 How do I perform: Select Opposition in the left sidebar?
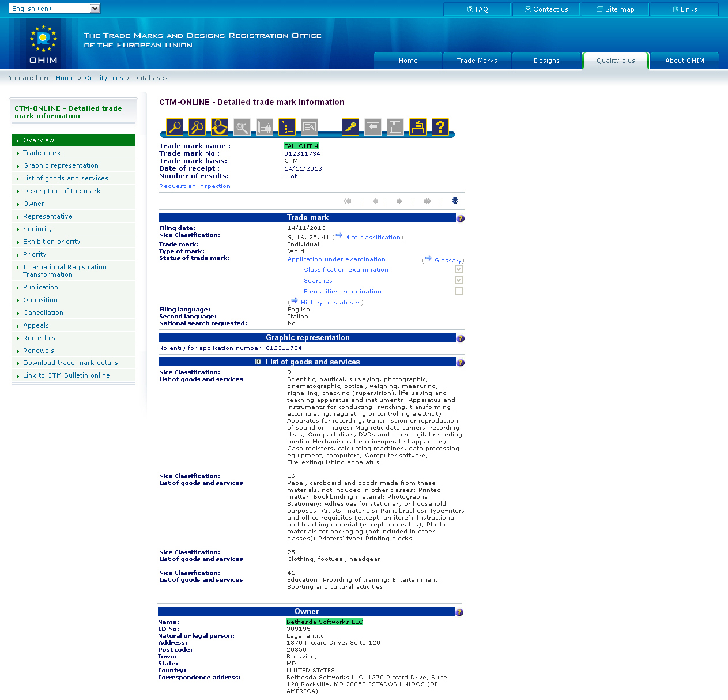(x=40, y=300)
